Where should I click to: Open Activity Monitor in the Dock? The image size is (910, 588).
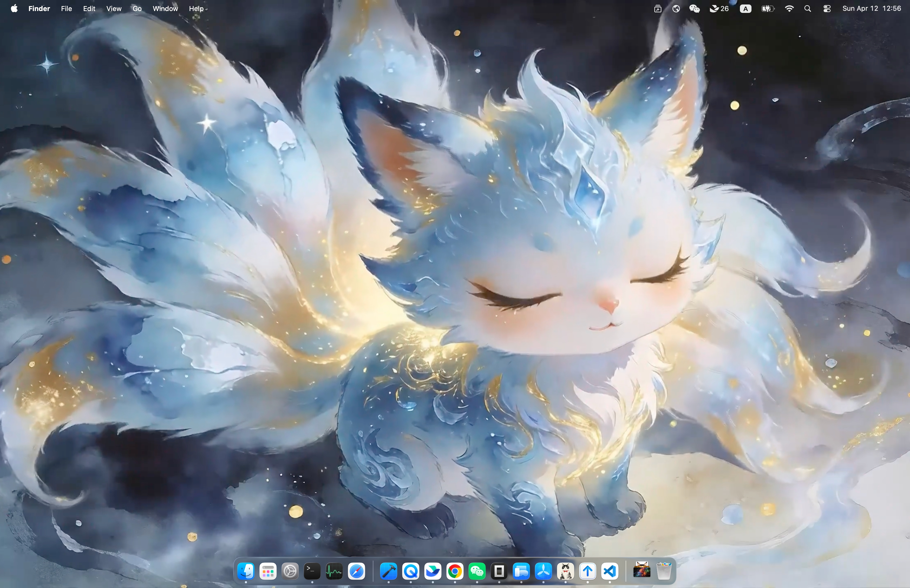click(x=334, y=571)
